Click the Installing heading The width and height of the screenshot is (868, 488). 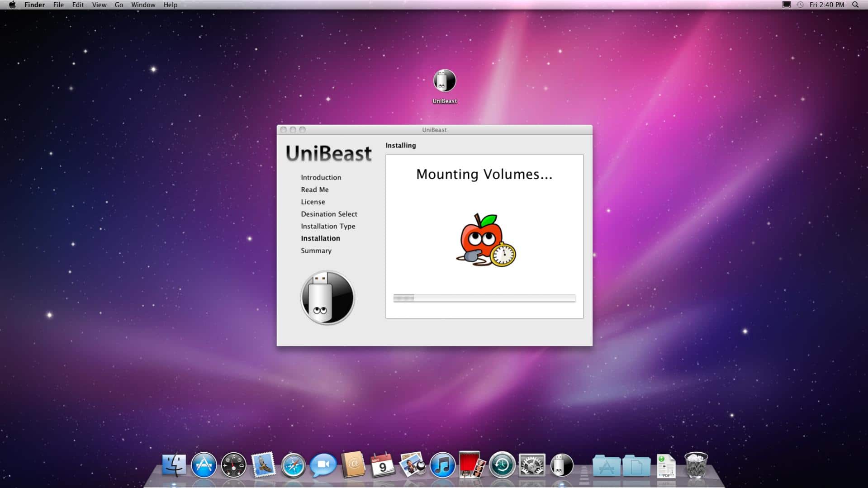[x=401, y=145]
